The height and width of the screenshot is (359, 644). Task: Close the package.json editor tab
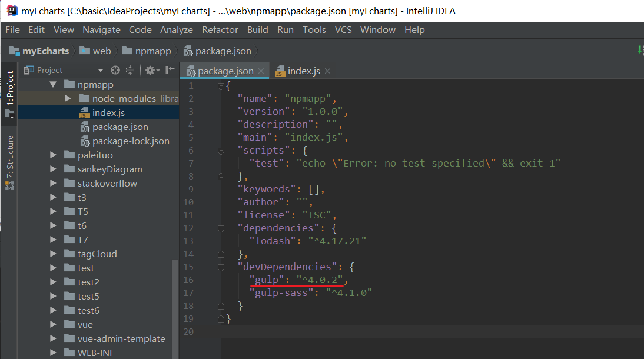point(261,71)
